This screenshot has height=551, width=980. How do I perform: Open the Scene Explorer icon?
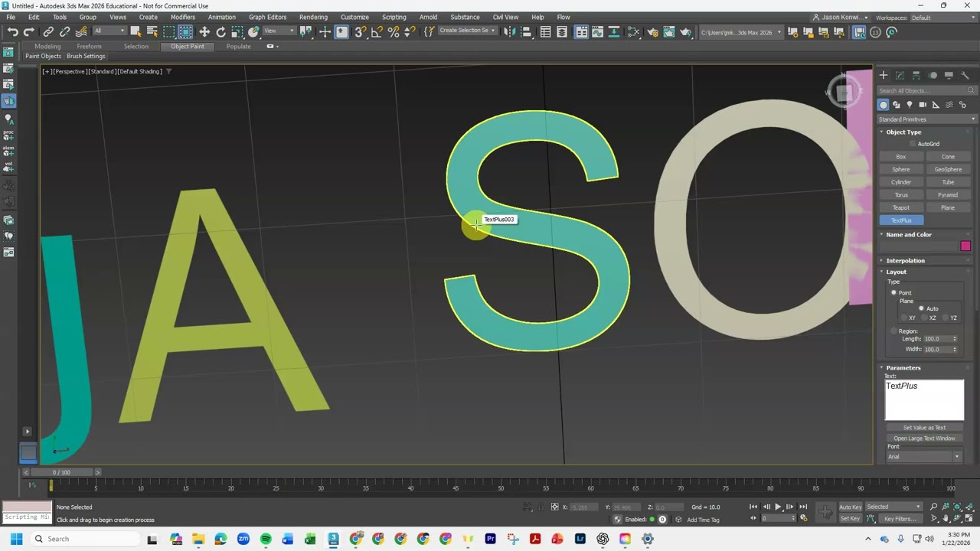545,32
